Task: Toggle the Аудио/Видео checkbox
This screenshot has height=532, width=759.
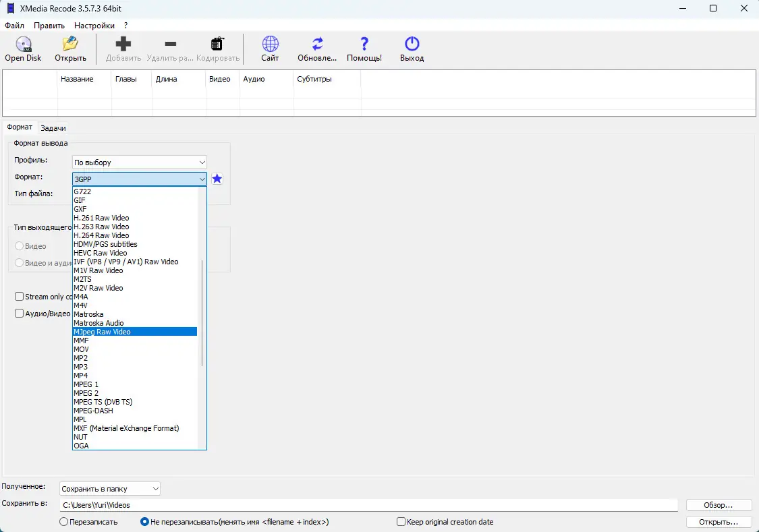Action: tap(20, 314)
